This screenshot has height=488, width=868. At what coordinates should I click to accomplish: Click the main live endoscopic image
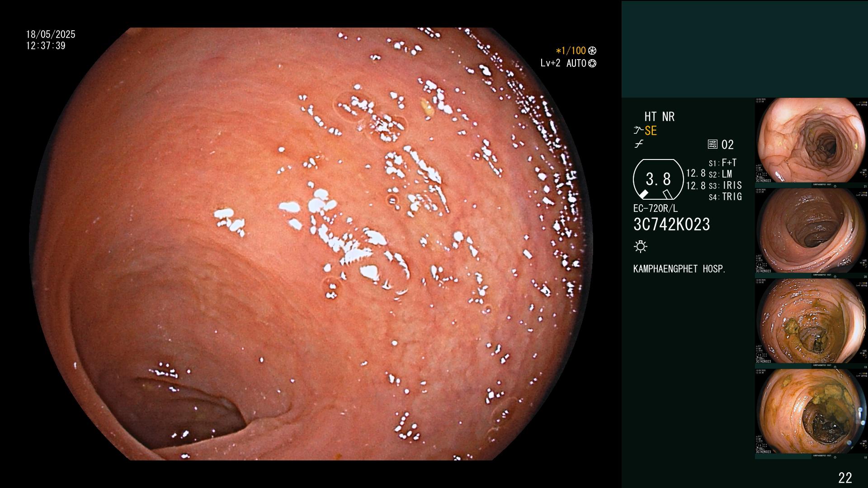311,244
